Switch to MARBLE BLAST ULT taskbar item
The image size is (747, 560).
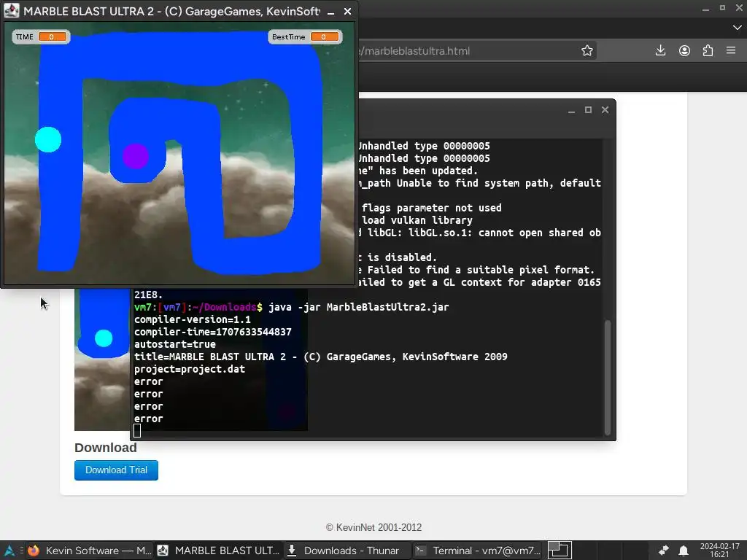click(x=219, y=551)
